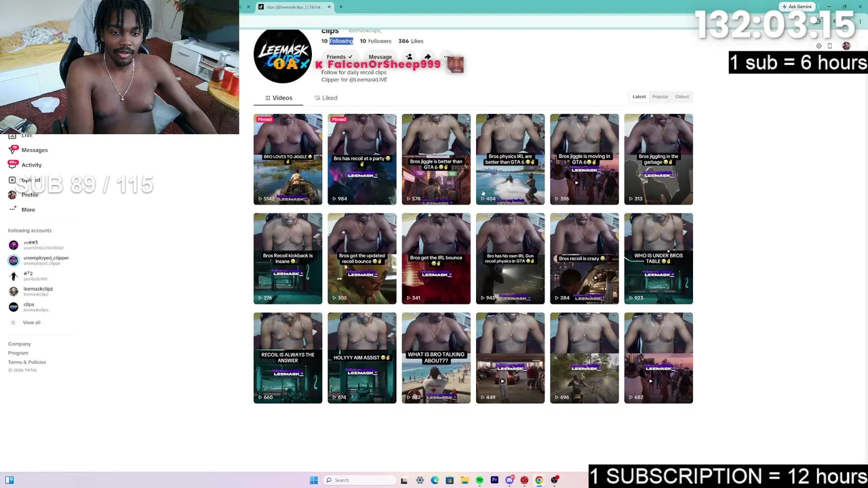Open the 10 Followers count
Image resolution: width=868 pixels, height=488 pixels.
coord(375,41)
